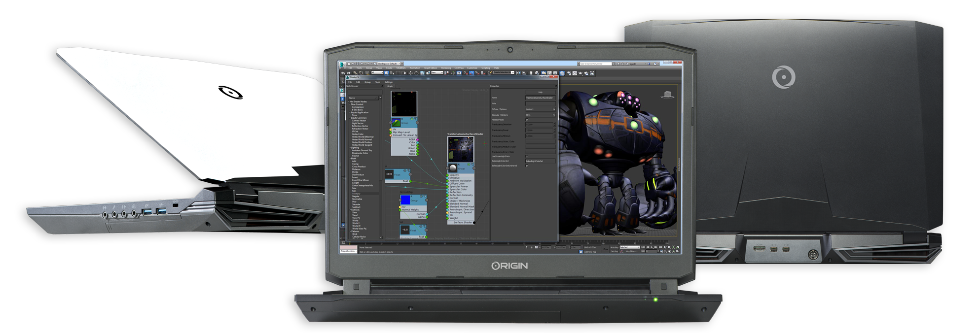Switch to the Graph tab
This screenshot has width=980, height=333.
tap(390, 86)
